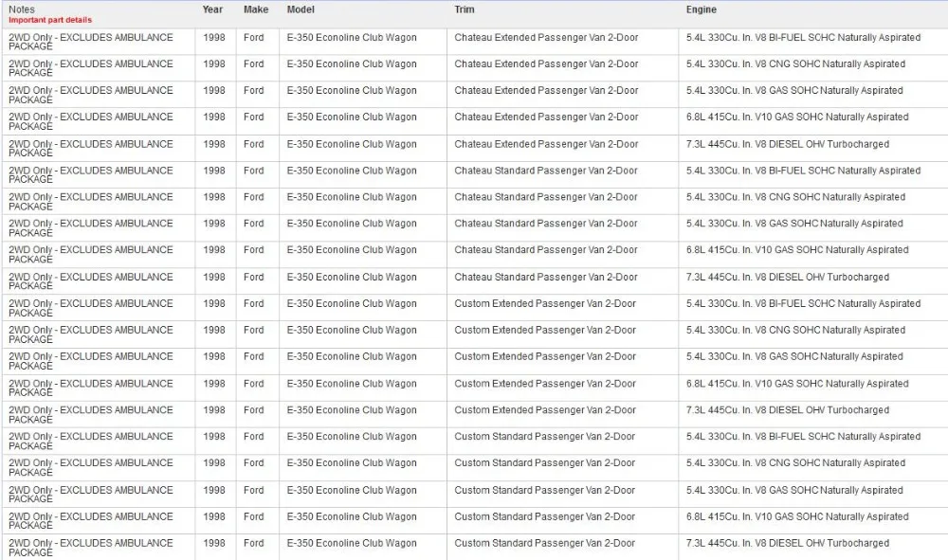Select 6.8L V10 engine cell, Chateau Extended row
The width and height of the screenshot is (948, 560).
797,117
